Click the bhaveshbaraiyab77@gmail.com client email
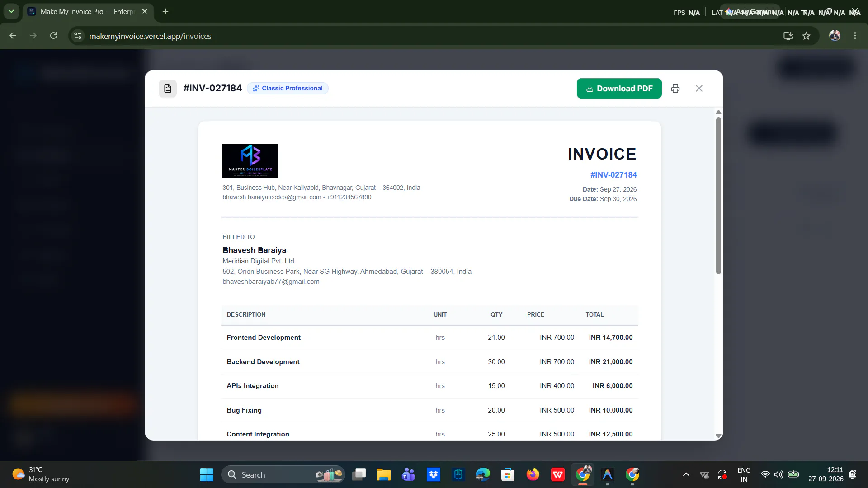This screenshot has width=868, height=488. coord(271,282)
